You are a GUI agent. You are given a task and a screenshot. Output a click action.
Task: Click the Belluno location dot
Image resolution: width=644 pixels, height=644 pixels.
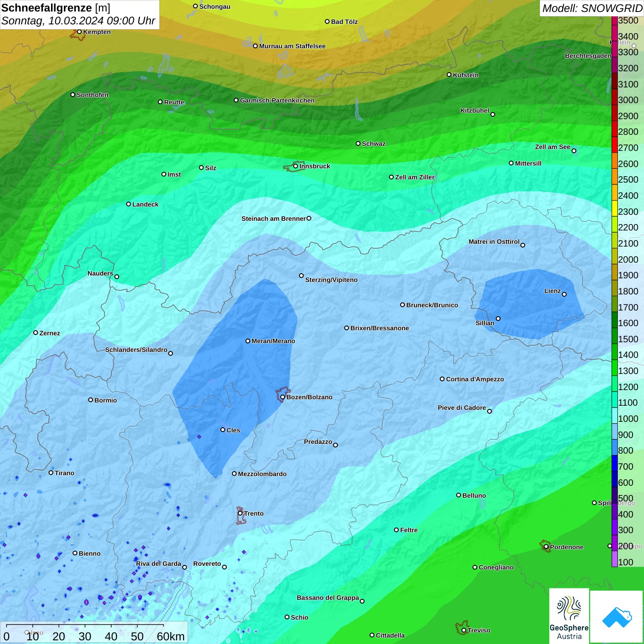point(459,495)
